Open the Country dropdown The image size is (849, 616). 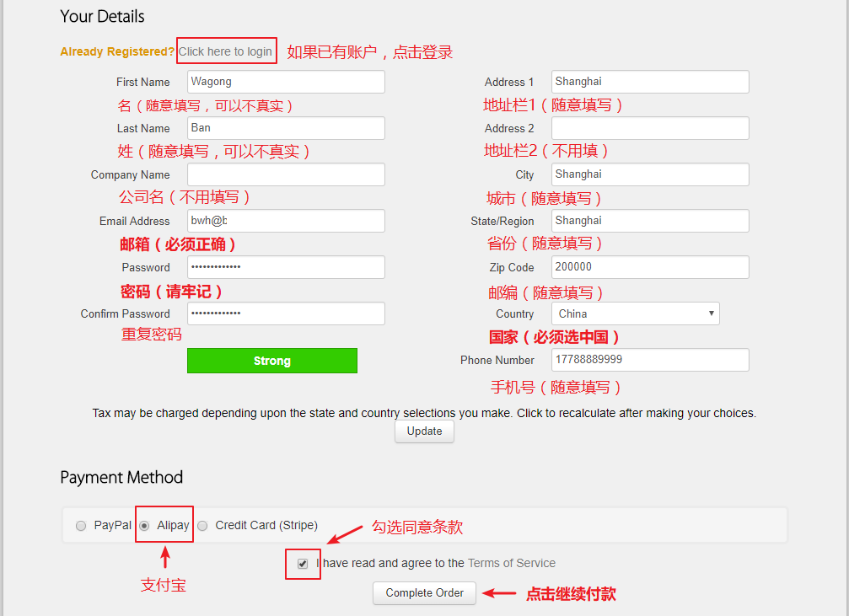coord(636,313)
